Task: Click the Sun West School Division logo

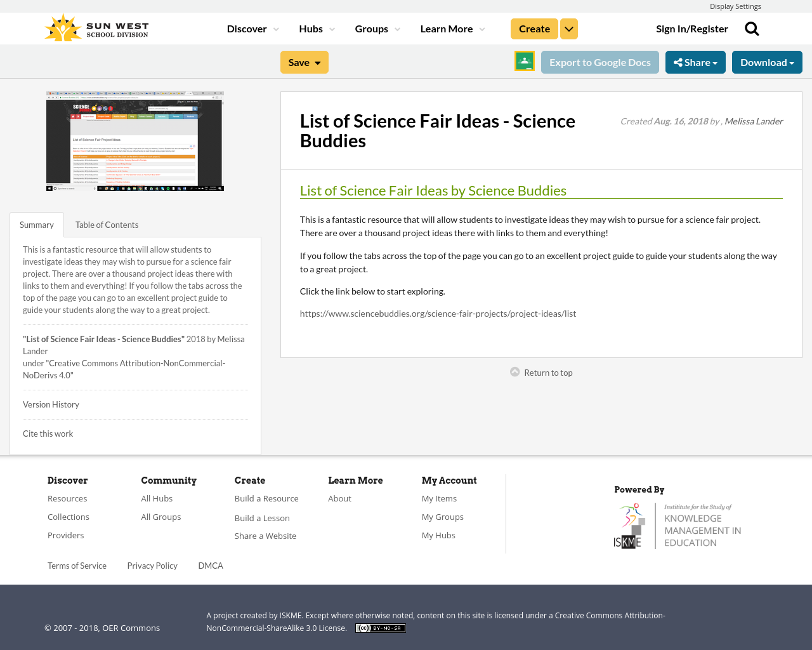Action: tap(96, 26)
